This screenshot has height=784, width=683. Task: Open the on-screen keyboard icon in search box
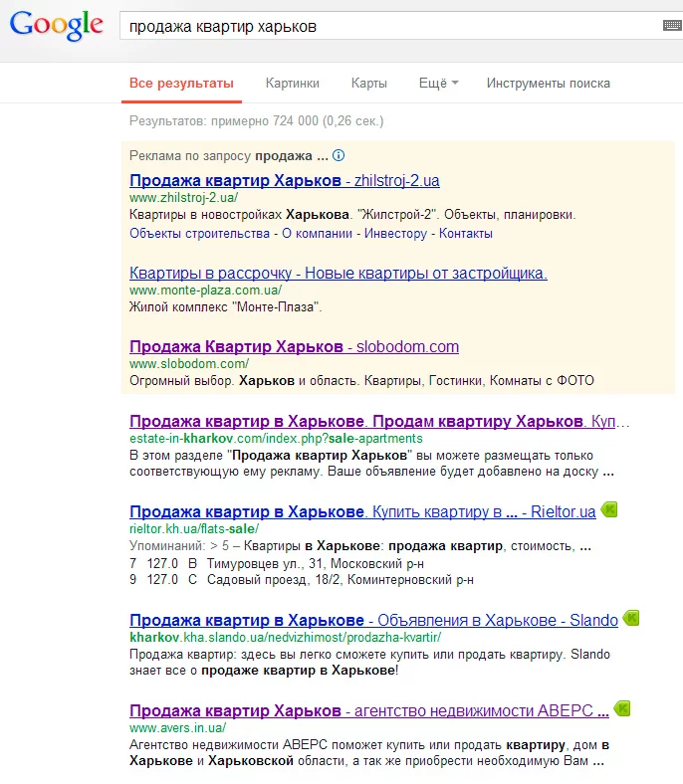pyautogui.click(x=672, y=25)
